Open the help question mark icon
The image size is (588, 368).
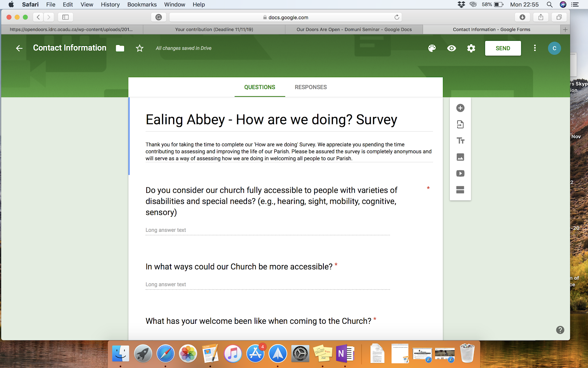click(x=560, y=330)
